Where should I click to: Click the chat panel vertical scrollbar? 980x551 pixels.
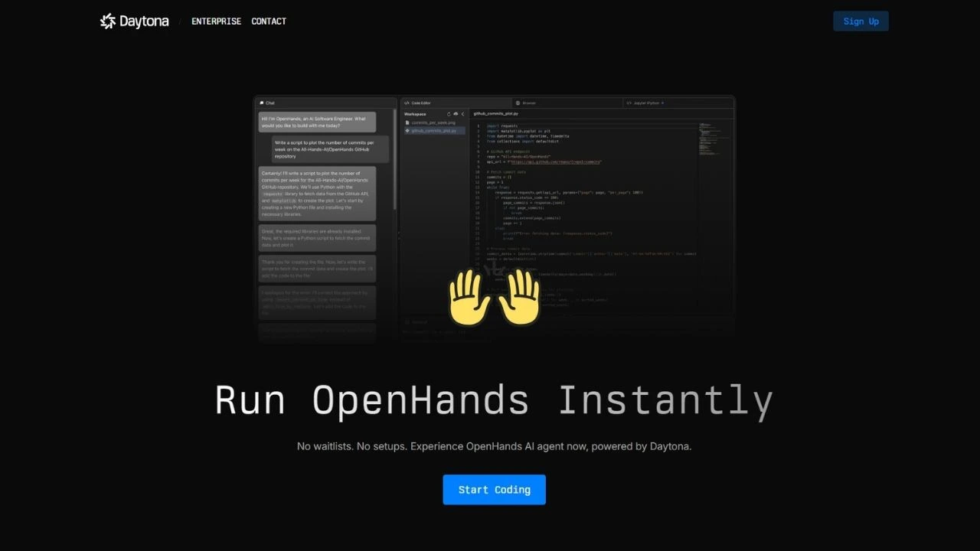[395, 161]
